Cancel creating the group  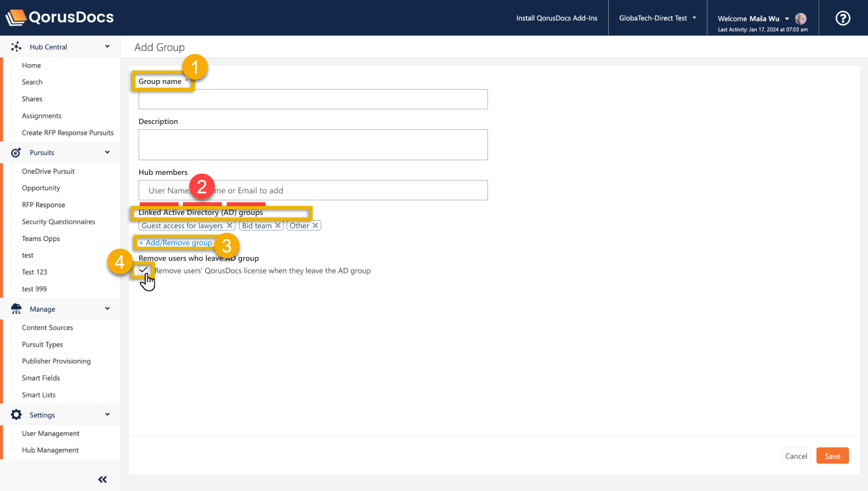(x=796, y=455)
